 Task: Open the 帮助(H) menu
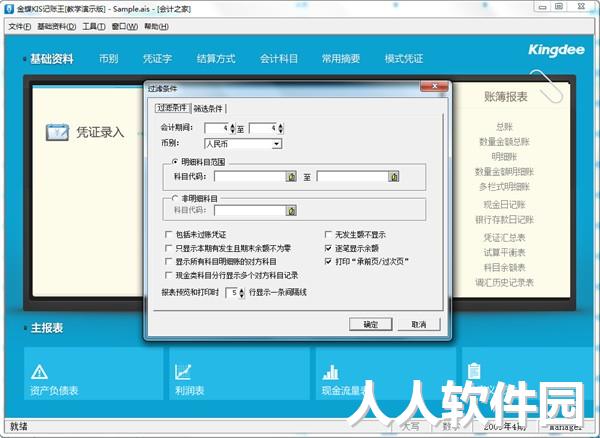click(156, 26)
